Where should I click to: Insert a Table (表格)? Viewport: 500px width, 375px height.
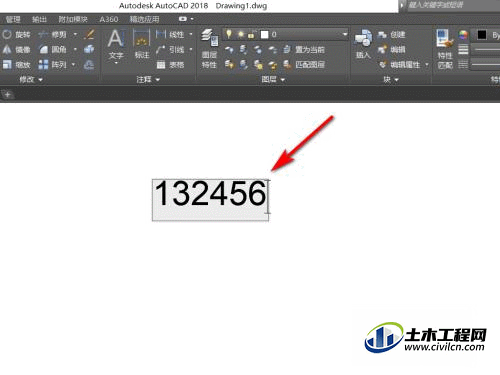[170, 65]
